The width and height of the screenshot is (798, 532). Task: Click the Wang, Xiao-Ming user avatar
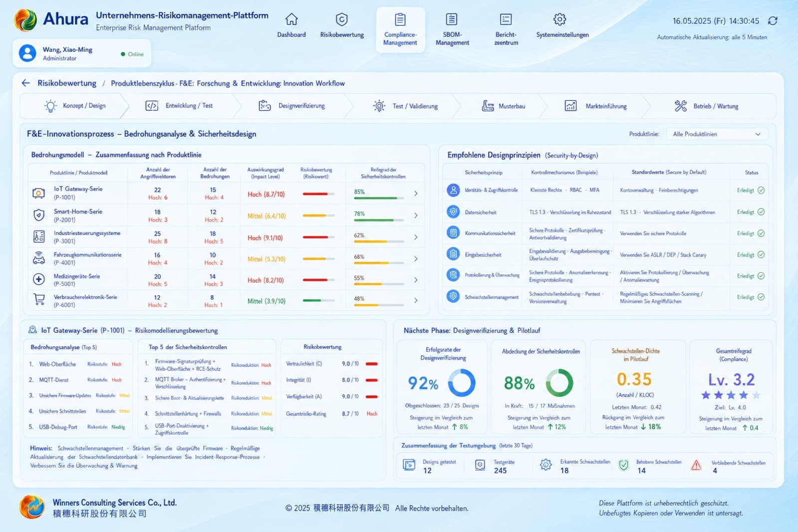[27, 53]
